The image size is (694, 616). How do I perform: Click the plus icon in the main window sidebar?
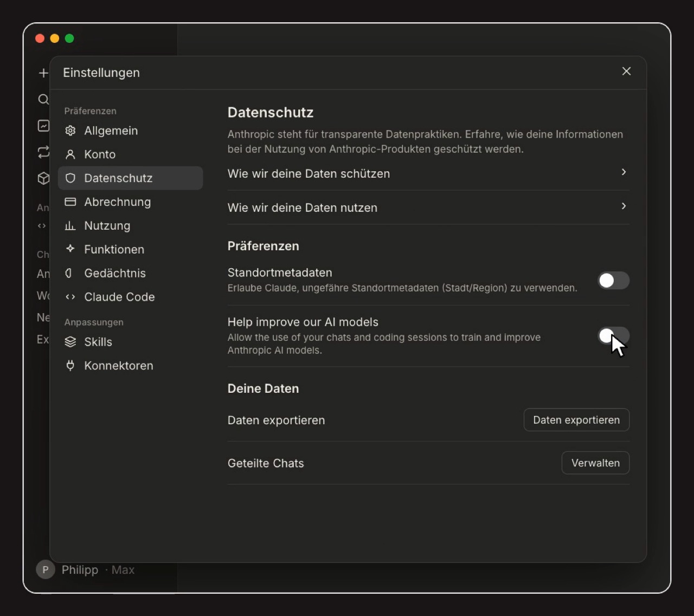tap(43, 73)
